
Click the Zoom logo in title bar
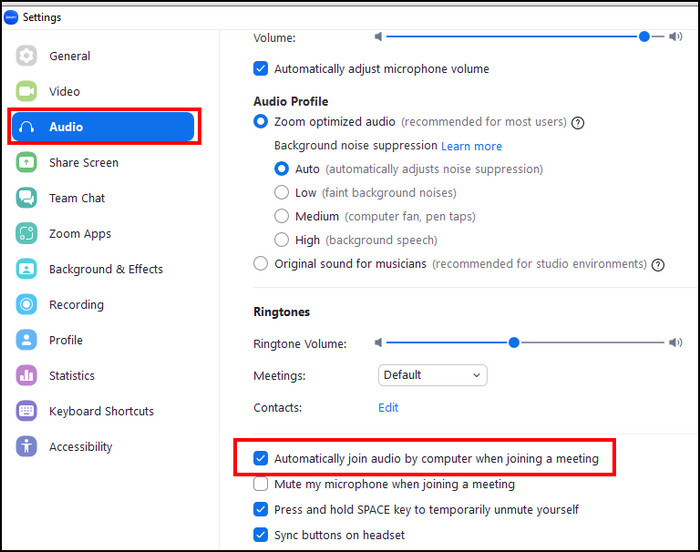coord(11,17)
